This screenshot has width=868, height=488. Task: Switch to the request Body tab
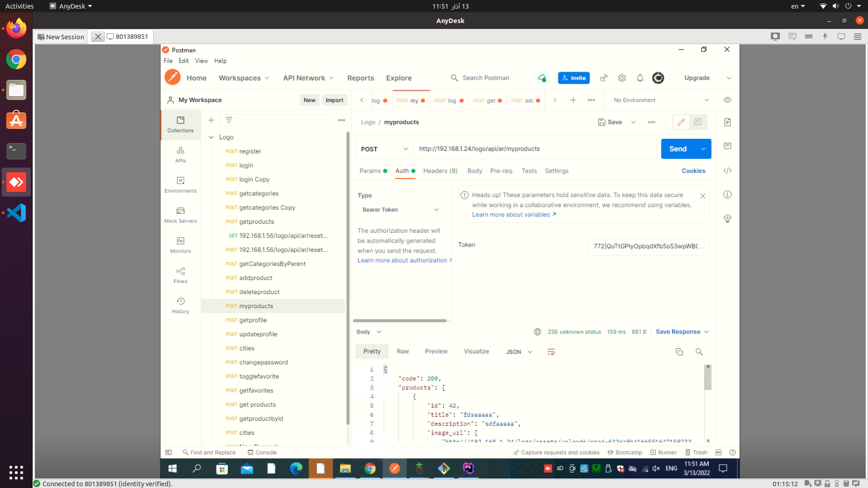[475, 171]
